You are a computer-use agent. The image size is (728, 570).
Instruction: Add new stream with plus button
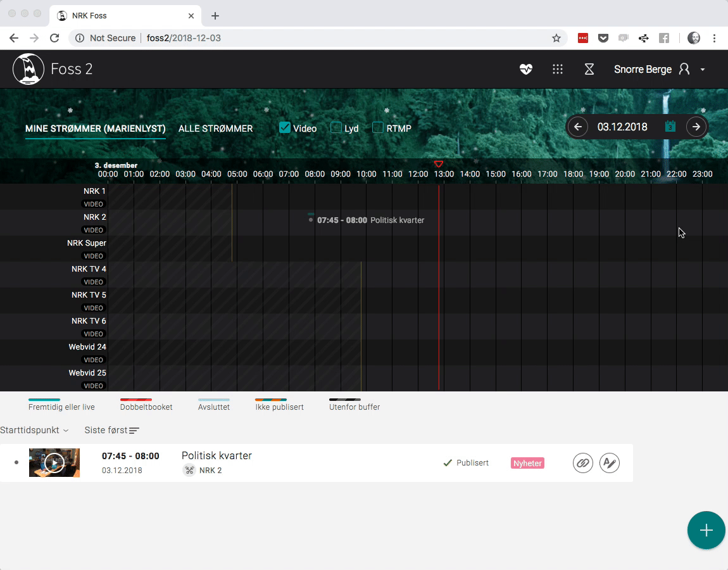[x=706, y=530]
